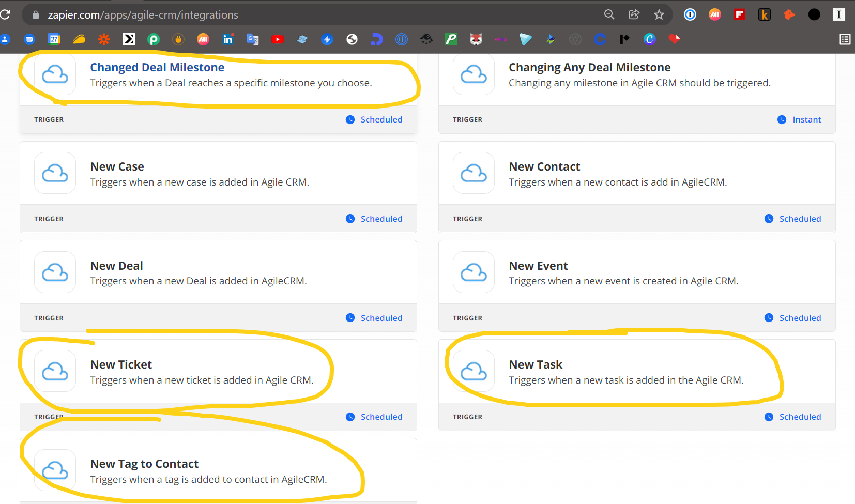
Task: Open the reading list panel icon
Action: tap(845, 39)
